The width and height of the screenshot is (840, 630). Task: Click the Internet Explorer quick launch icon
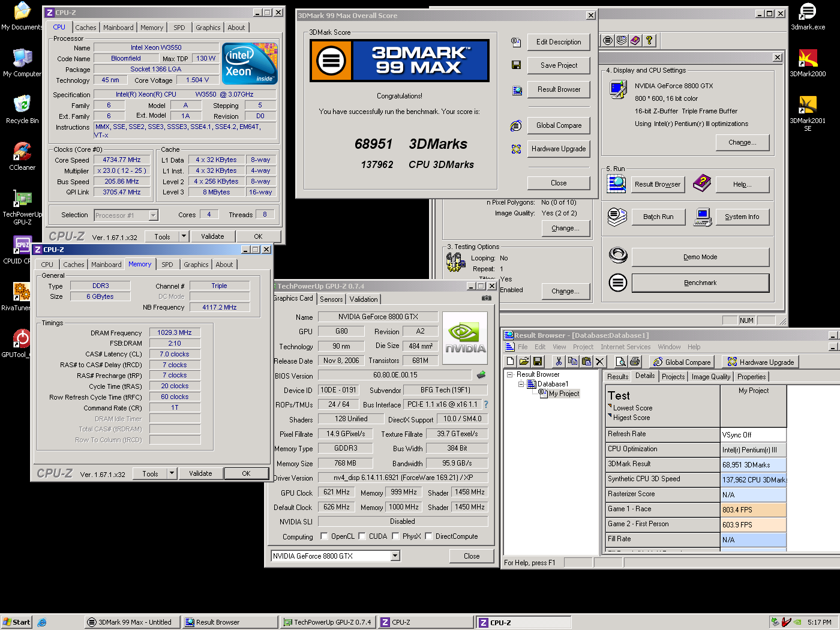click(42, 622)
